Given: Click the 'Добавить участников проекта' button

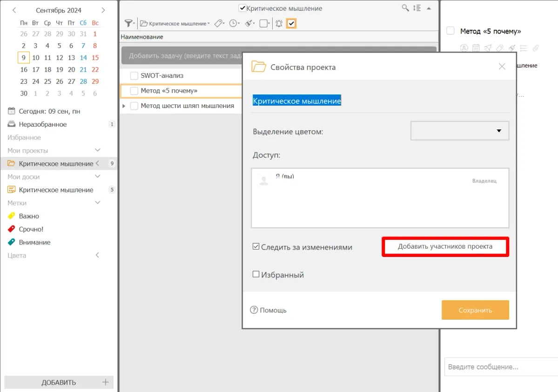Looking at the screenshot, I should (445, 247).
